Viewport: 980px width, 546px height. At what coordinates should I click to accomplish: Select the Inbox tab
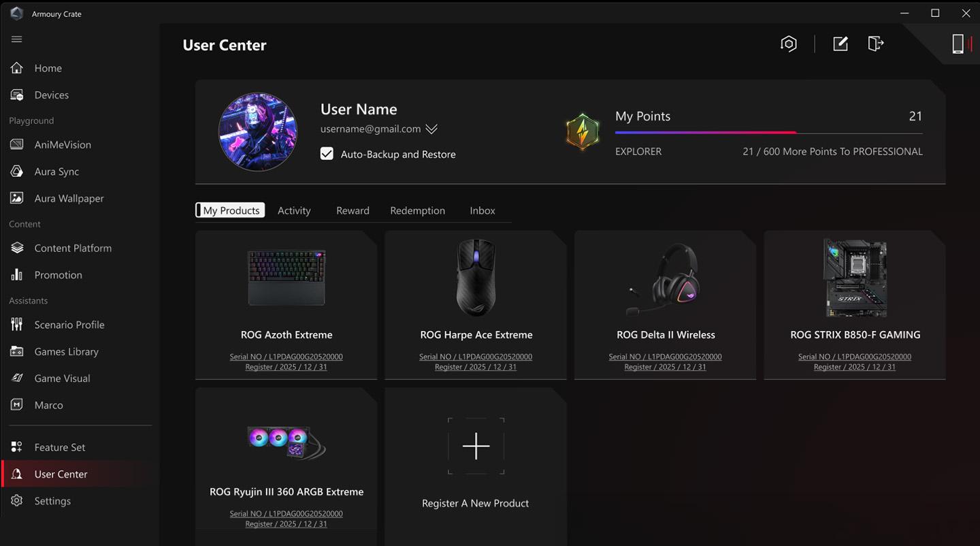click(x=482, y=210)
